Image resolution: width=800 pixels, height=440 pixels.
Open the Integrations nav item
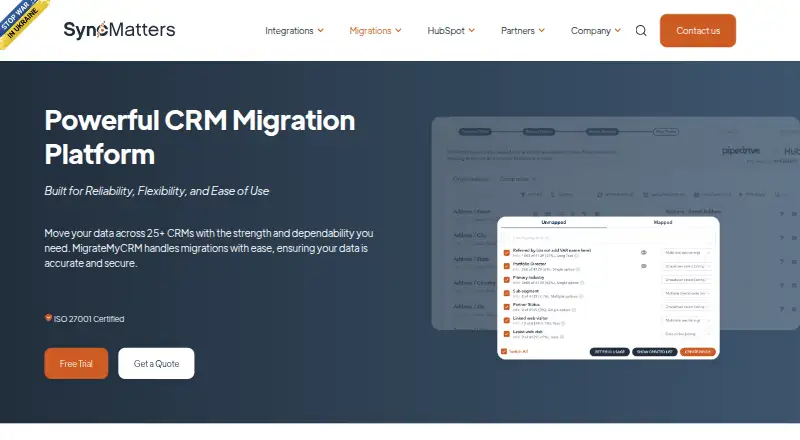(289, 31)
